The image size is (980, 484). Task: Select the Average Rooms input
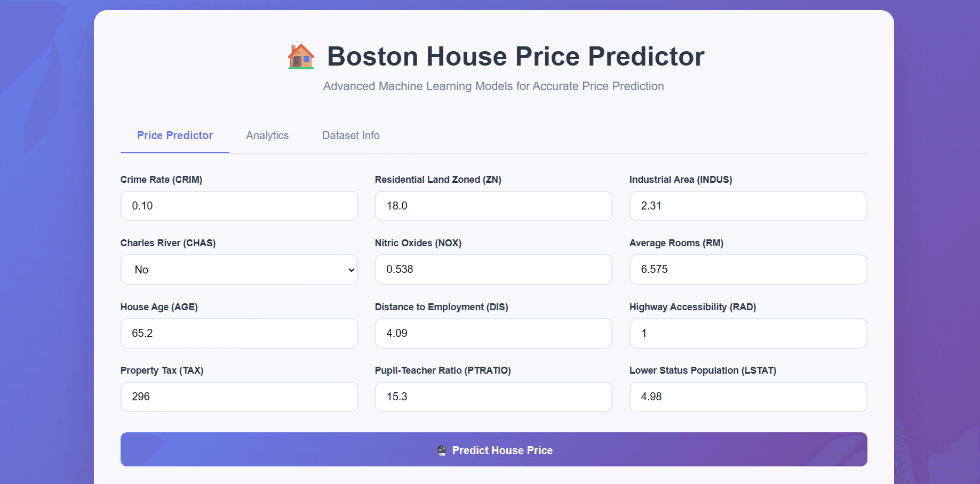tap(748, 269)
